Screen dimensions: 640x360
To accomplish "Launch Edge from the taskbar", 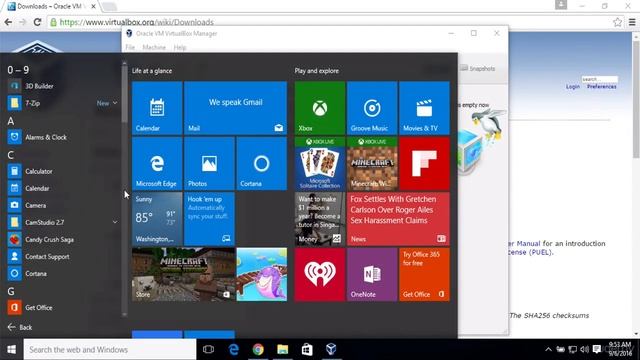I will click(x=233, y=349).
